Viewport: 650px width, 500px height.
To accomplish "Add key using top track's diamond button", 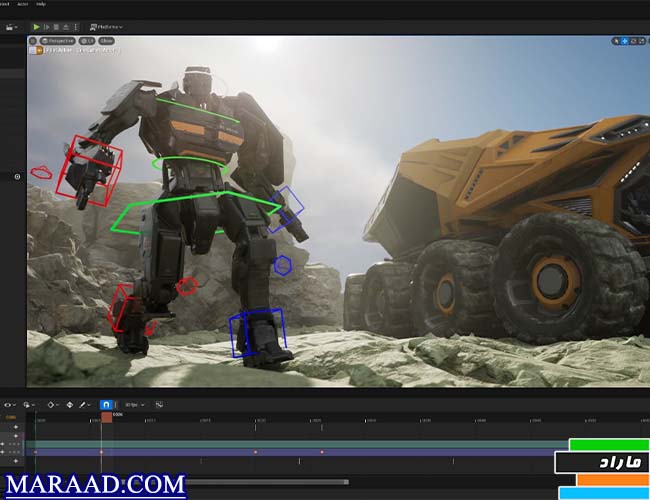I will click(x=16, y=427).
